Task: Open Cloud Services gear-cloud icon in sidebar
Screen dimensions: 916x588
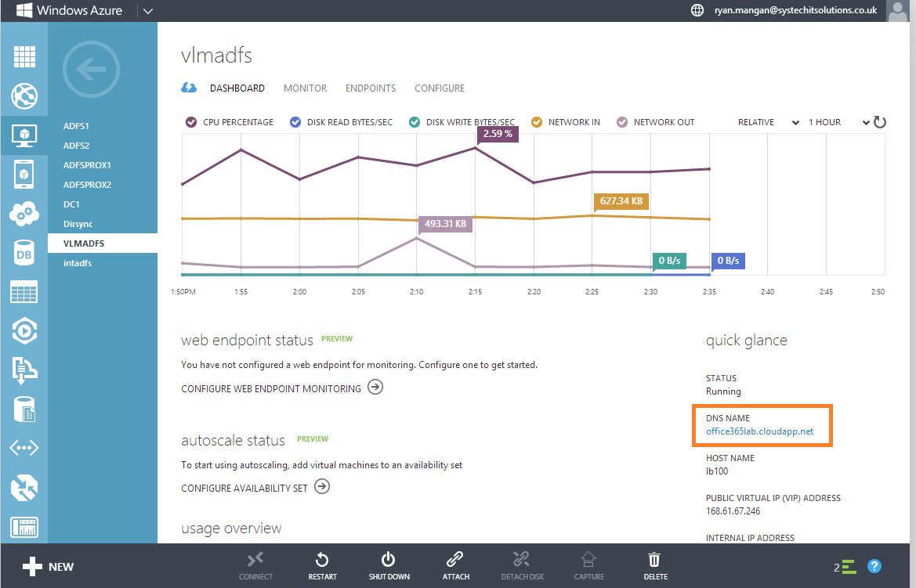Action: tap(24, 214)
